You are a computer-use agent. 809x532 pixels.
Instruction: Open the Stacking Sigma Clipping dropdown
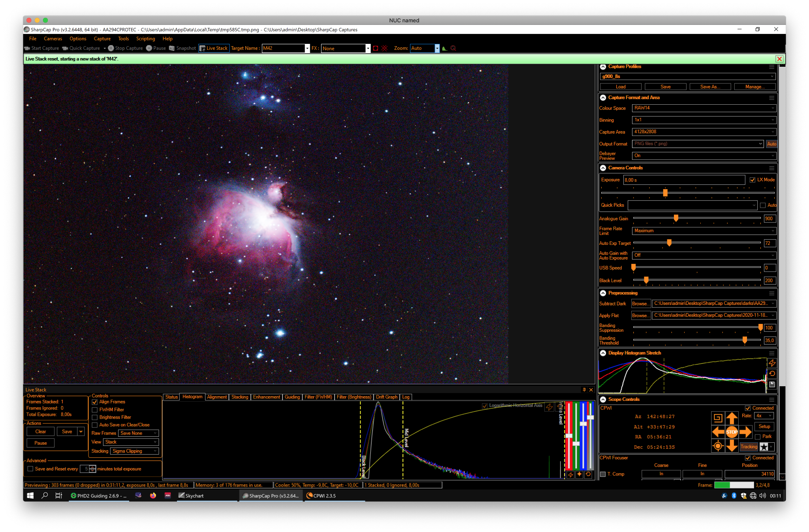pos(134,451)
